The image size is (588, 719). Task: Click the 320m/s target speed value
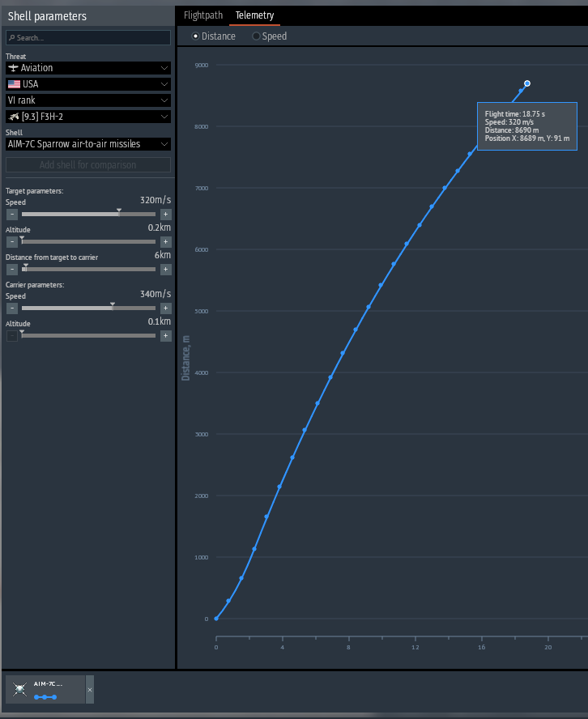click(x=156, y=200)
